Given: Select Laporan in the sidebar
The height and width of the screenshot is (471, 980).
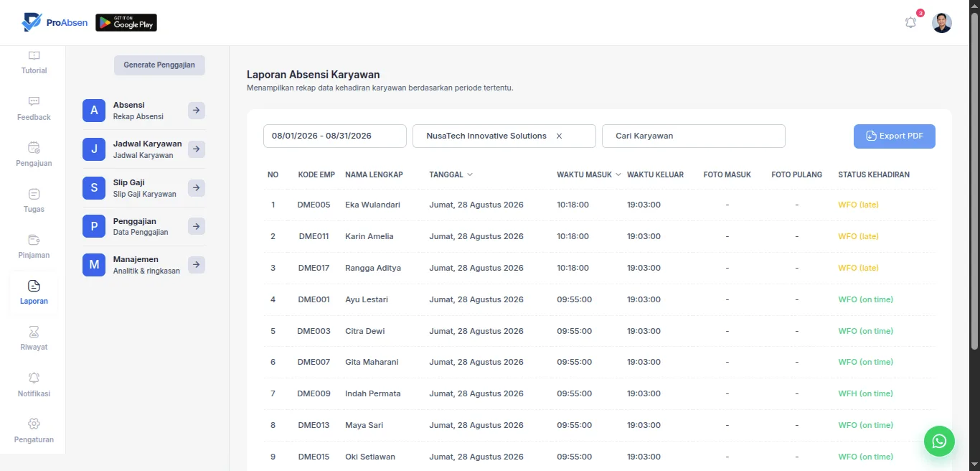Looking at the screenshot, I should point(34,292).
